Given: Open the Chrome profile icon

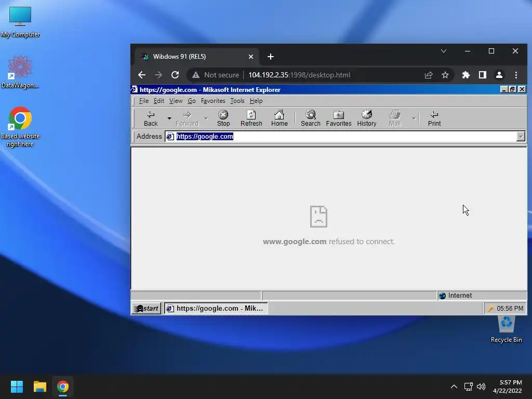Looking at the screenshot, I should (x=499, y=75).
